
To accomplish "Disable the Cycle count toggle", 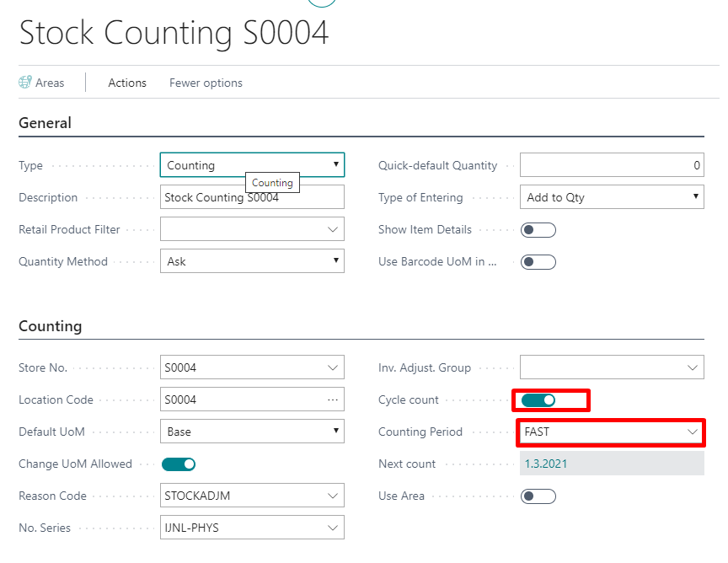I will [538, 399].
